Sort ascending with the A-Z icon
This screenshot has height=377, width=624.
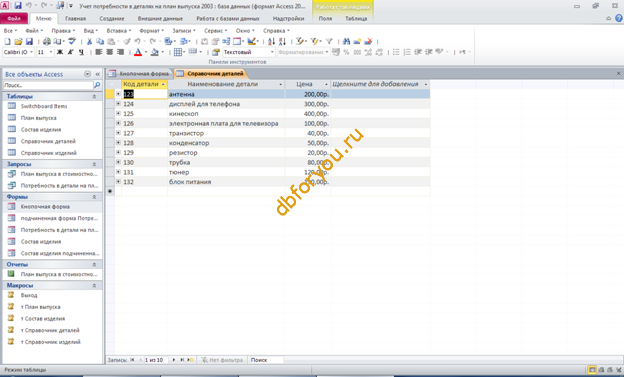tap(271, 41)
